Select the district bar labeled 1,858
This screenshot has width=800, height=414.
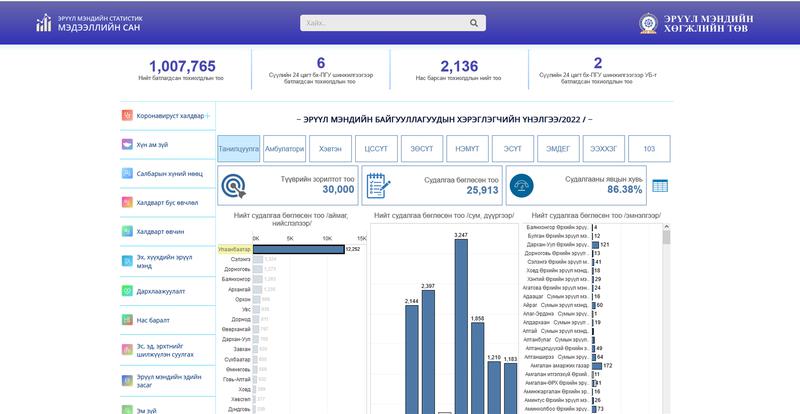[478, 368]
